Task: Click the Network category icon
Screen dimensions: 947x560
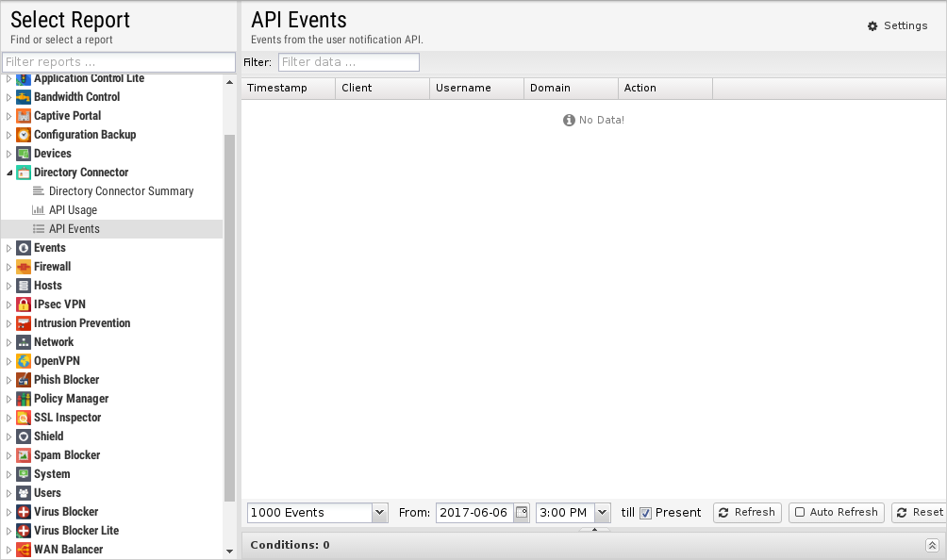Action: point(23,342)
